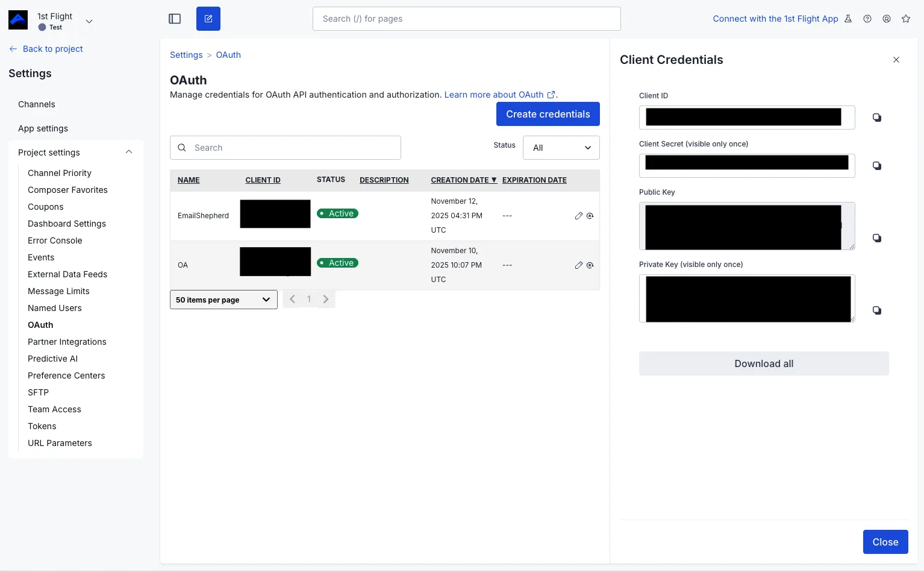Open the Status filter dropdown
924x572 pixels.
pyautogui.click(x=561, y=148)
